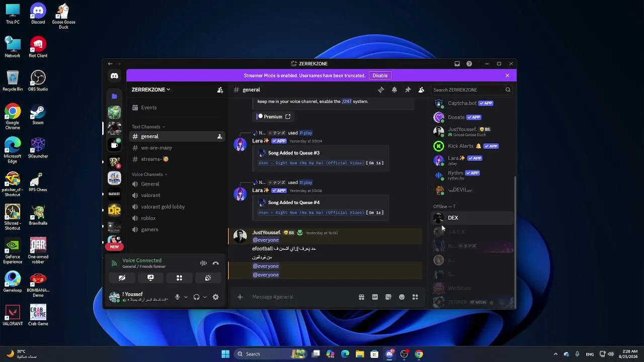Open File Explorer from the taskbar
644x362 pixels.
(360, 354)
